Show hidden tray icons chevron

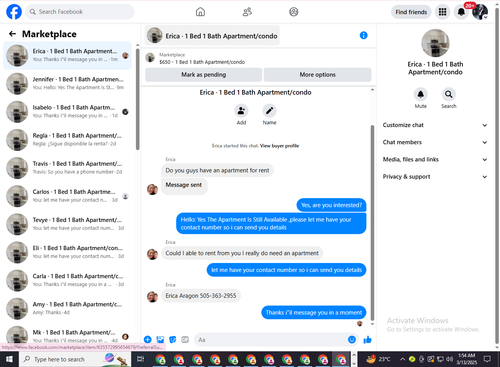402,359
